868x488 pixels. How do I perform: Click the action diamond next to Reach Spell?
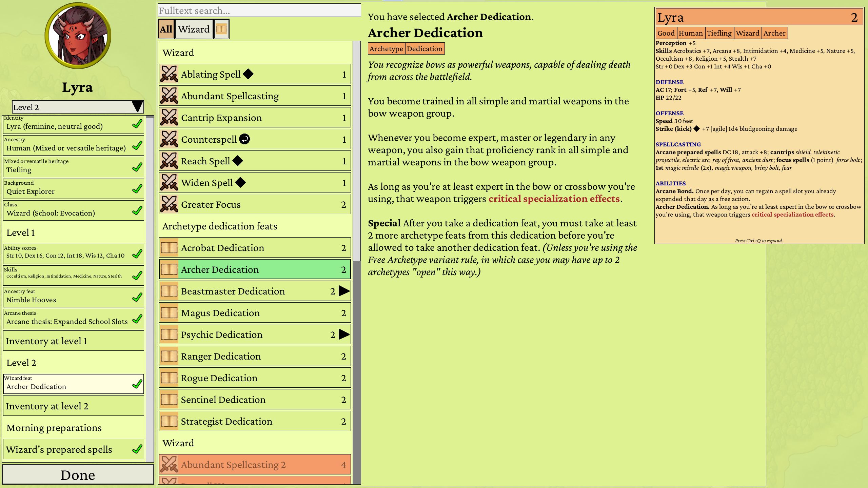click(238, 161)
